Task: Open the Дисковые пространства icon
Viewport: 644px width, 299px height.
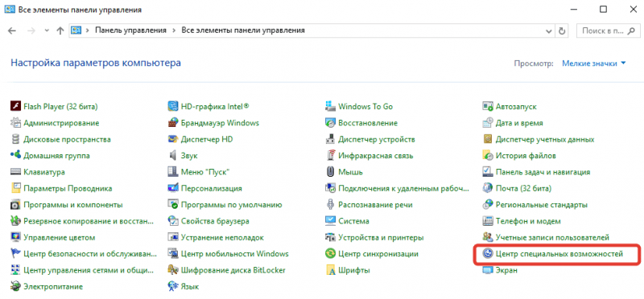Action: click(15, 139)
